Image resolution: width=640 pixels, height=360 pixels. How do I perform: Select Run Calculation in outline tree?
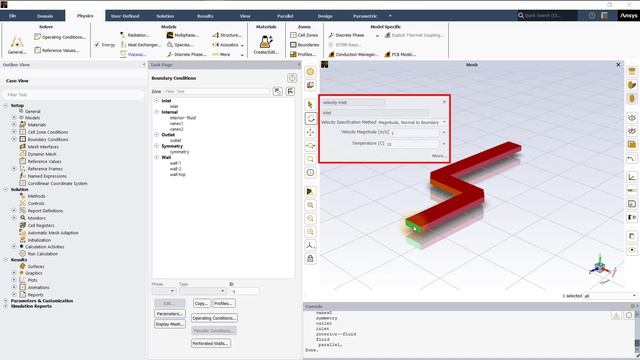point(42,253)
